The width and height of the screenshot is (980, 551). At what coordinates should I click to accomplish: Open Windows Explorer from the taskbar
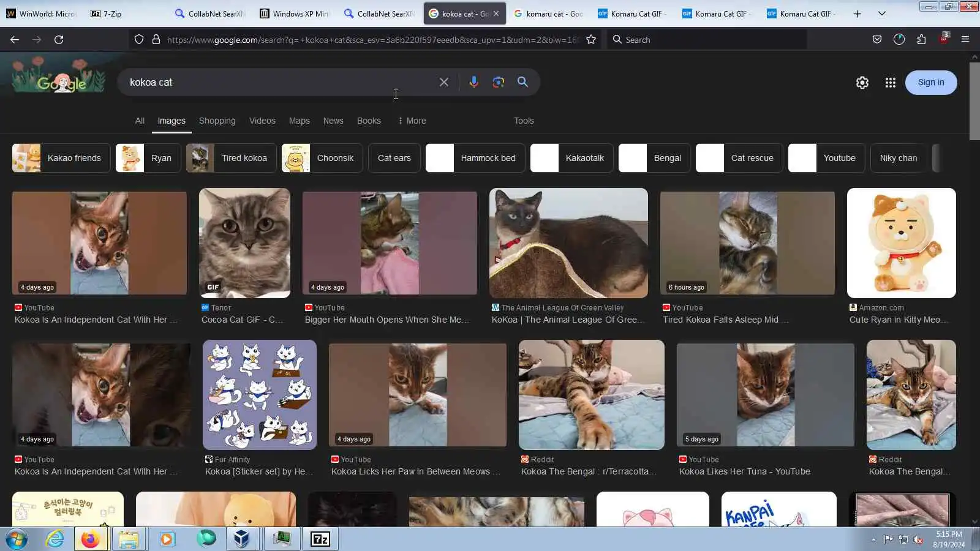(x=129, y=539)
